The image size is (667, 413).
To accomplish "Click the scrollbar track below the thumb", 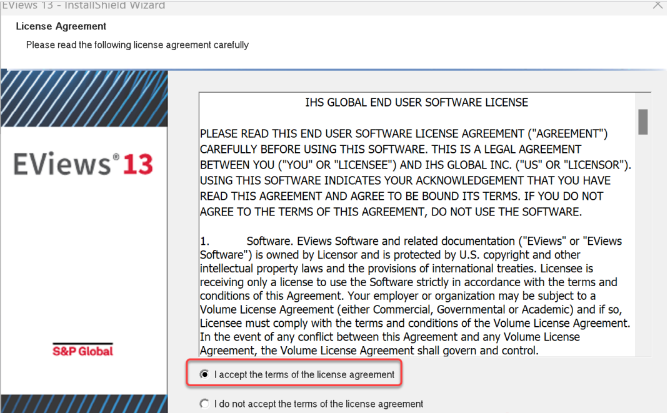I will (x=643, y=245).
